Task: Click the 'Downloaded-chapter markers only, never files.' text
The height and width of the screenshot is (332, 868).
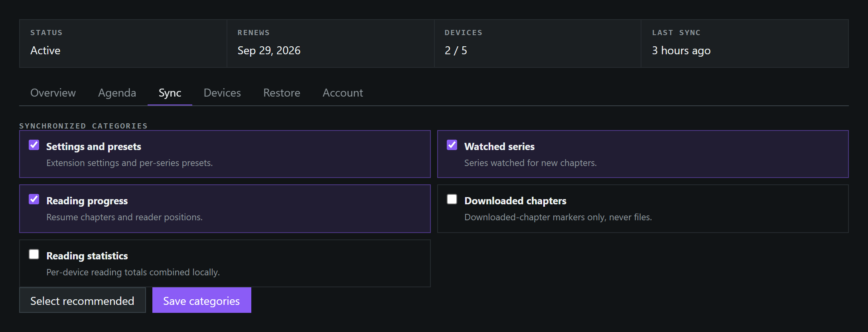Action: click(558, 217)
